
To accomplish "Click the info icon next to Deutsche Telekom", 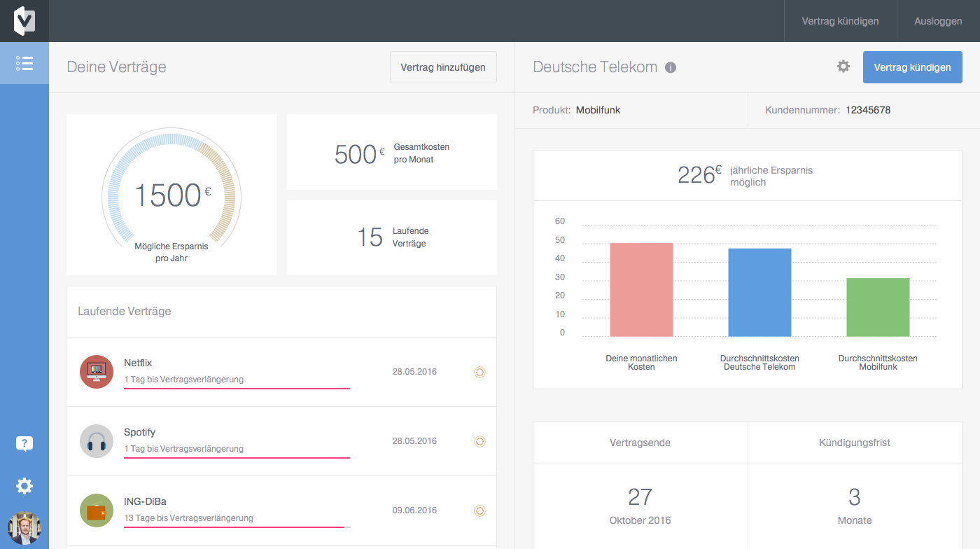I will pyautogui.click(x=671, y=68).
